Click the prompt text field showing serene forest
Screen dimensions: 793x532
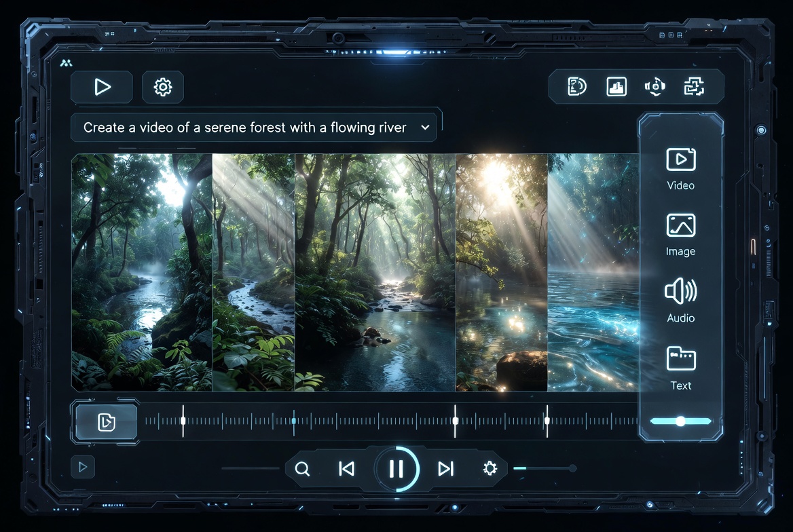click(244, 128)
